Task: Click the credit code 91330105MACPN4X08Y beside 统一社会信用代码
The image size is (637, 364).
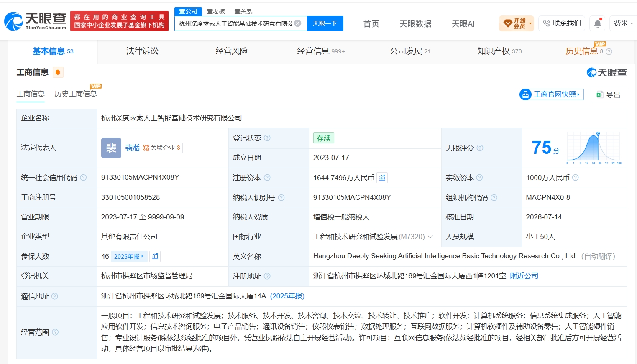Action: [140, 178]
